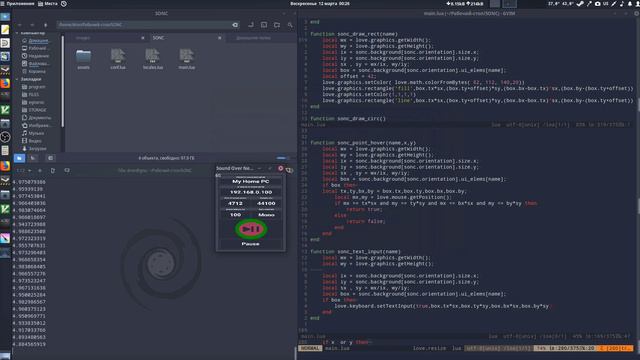Launch the green Vim icon in dock

point(5,110)
